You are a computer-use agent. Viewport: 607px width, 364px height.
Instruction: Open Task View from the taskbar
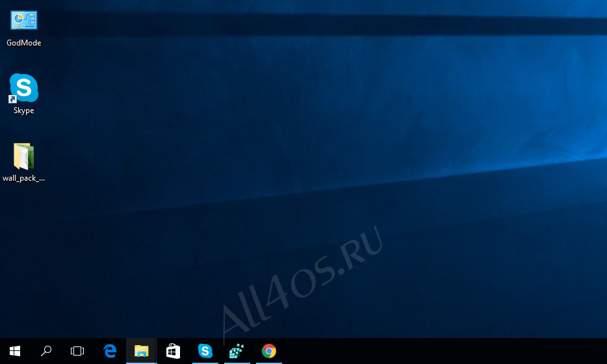click(x=77, y=351)
